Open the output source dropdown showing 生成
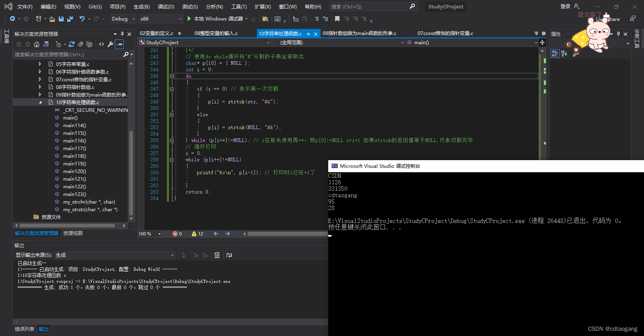The image size is (644, 336). [x=115, y=255]
